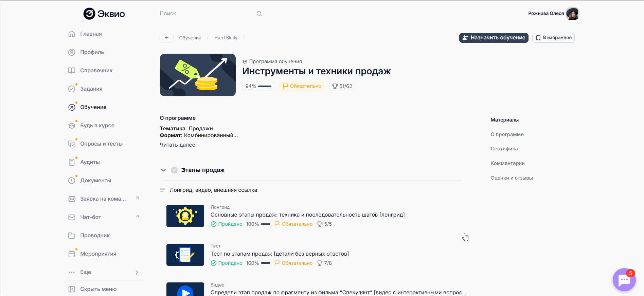Click the Этапы продаж completion check circle
Screen dimensions: 644x296
tap(174, 170)
